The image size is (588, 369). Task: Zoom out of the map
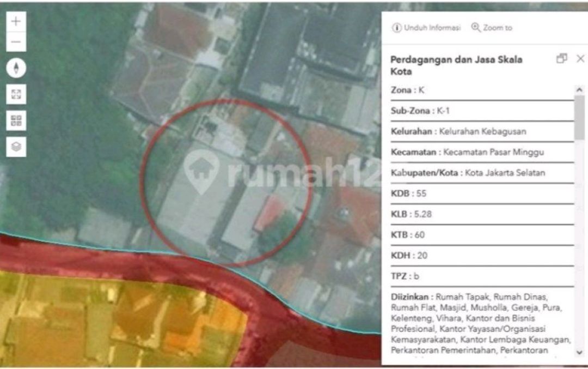click(x=16, y=42)
